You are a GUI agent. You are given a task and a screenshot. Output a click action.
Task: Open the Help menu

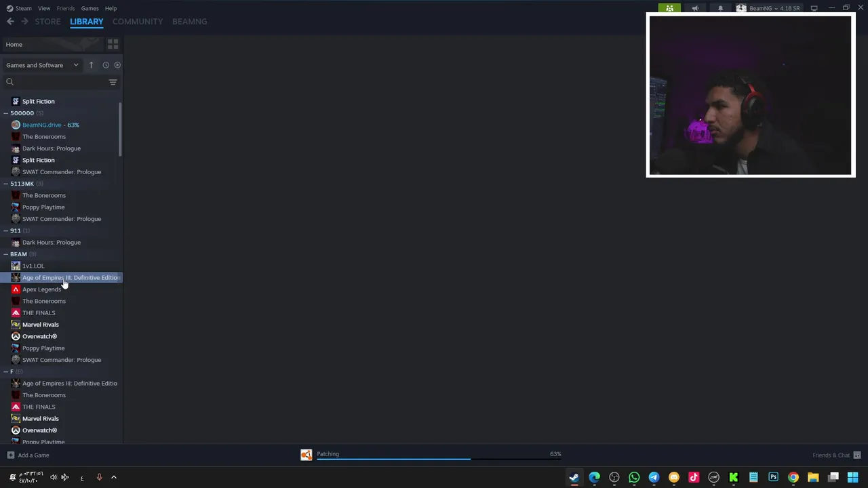point(111,8)
